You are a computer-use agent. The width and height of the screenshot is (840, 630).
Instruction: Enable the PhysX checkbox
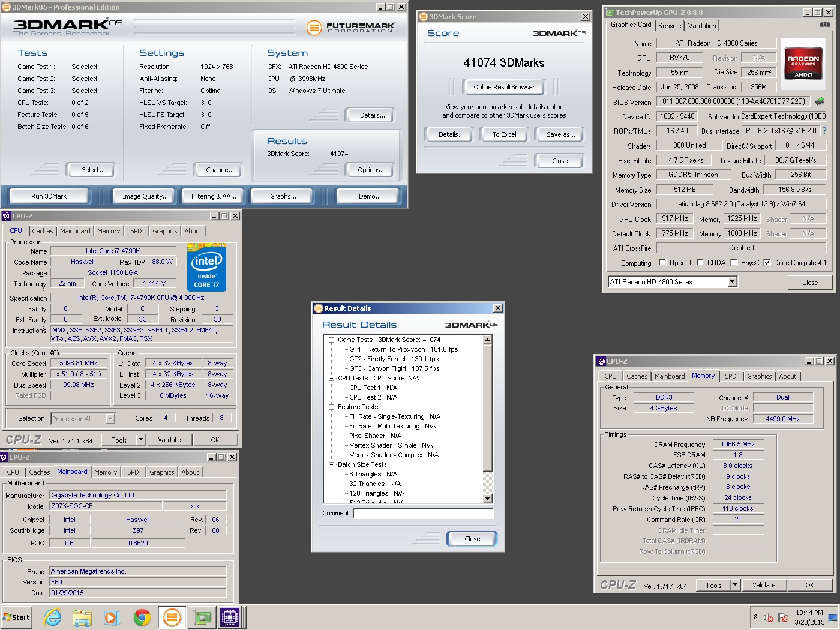(x=734, y=262)
